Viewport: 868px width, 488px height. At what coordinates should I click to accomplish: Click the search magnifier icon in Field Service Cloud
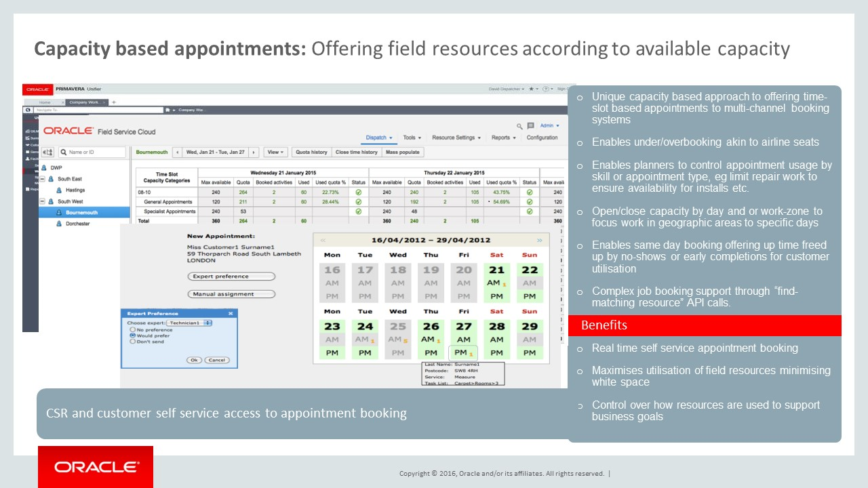(519, 126)
